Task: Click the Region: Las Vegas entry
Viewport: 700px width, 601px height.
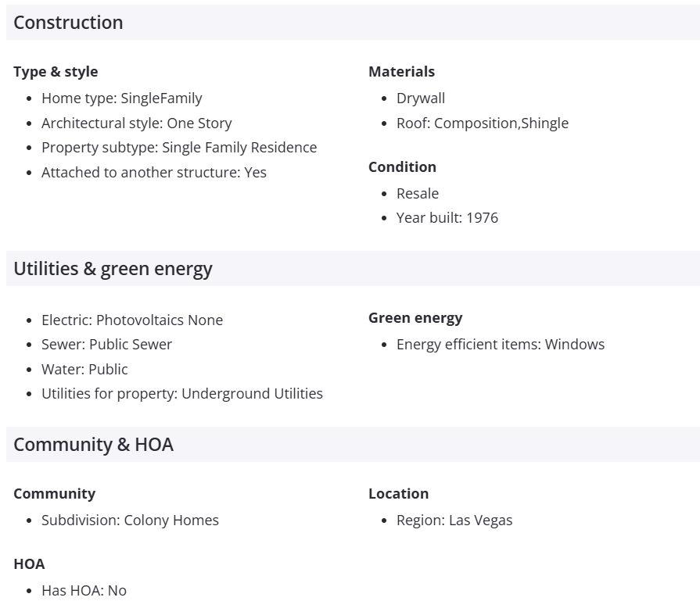Action: [454, 521]
